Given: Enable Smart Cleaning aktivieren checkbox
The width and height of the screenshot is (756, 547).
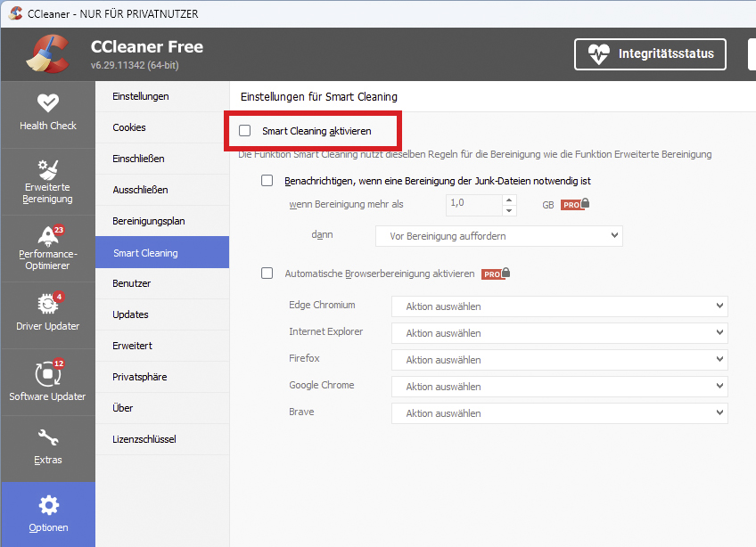Looking at the screenshot, I should [245, 131].
